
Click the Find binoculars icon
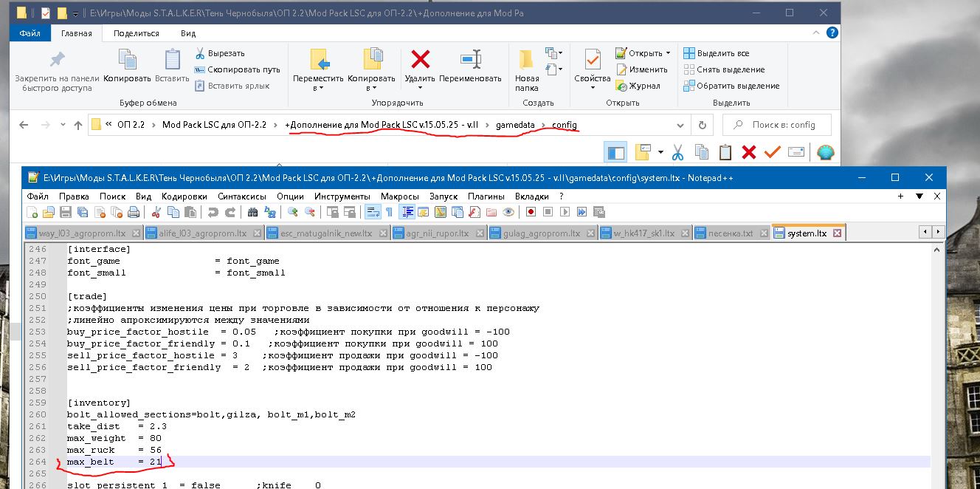[252, 212]
